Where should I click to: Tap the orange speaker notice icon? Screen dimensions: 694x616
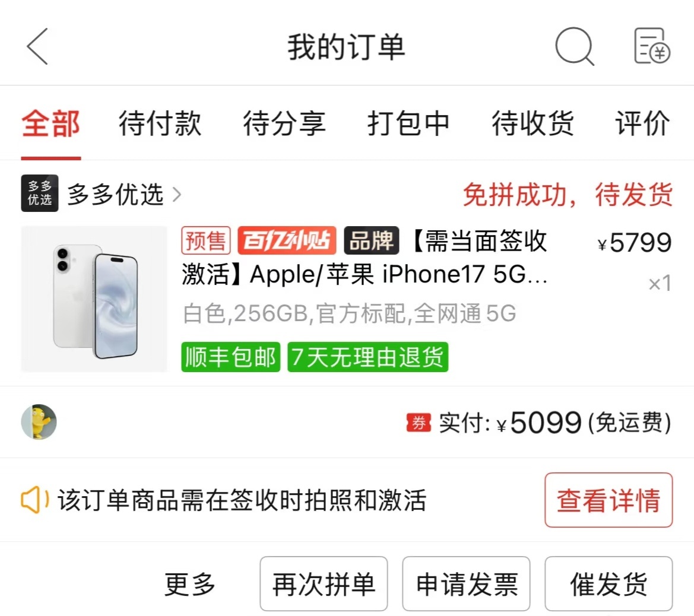[x=35, y=500]
